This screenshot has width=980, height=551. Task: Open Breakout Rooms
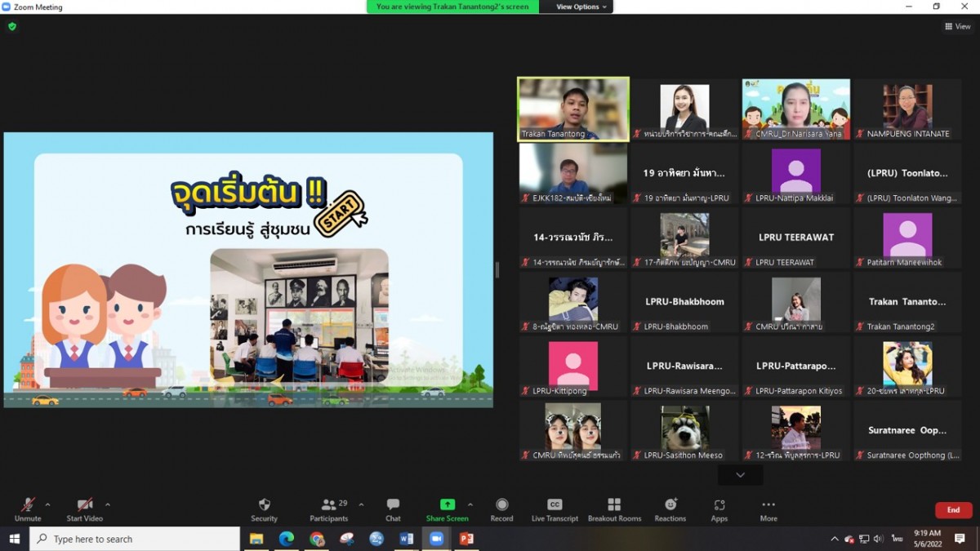614,505
